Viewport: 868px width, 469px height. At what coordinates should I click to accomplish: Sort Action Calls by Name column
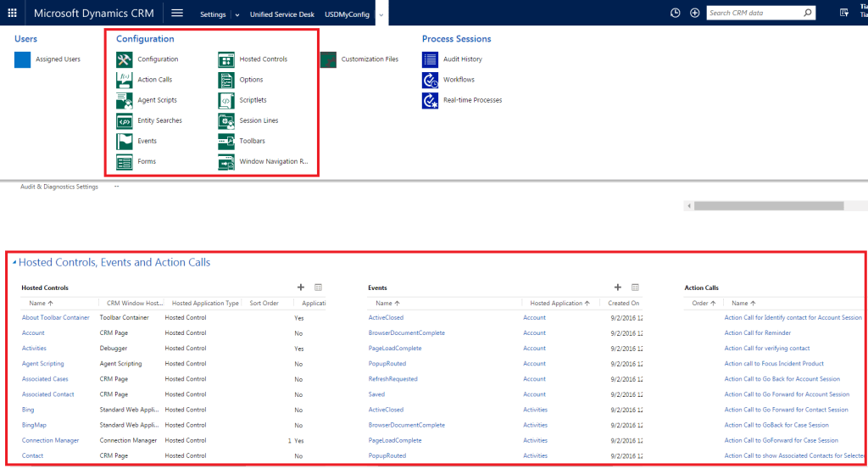(x=743, y=304)
